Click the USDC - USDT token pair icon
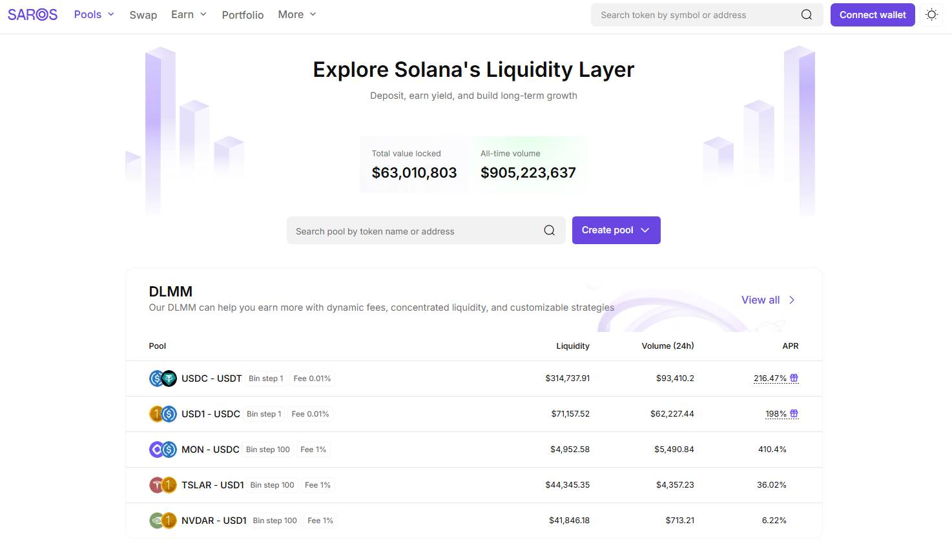Viewport: 952px width, 560px height. [x=163, y=379]
